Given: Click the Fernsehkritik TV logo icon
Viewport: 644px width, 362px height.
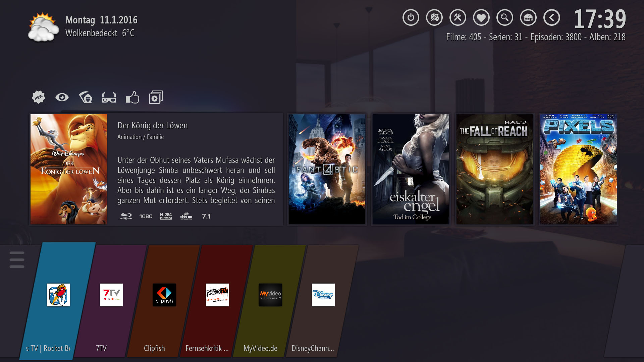Looking at the screenshot, I should [217, 295].
